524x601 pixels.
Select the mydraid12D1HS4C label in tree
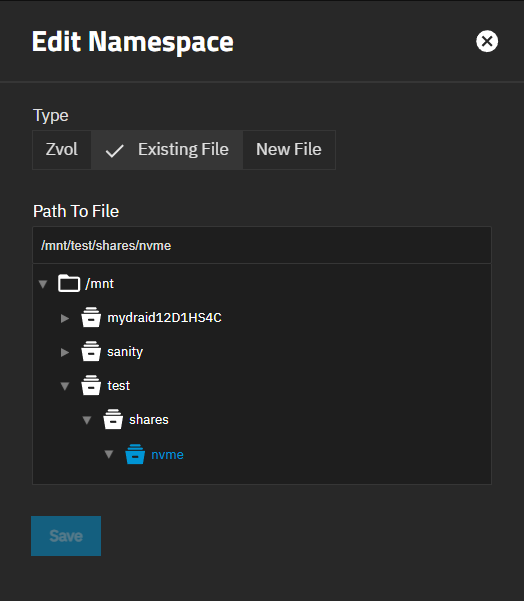coord(164,318)
